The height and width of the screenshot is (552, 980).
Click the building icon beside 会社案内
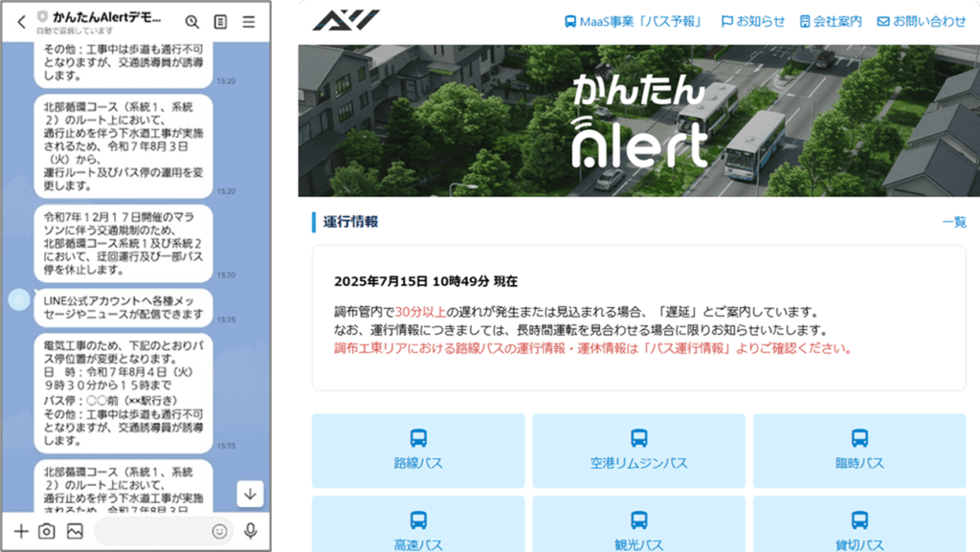805,22
